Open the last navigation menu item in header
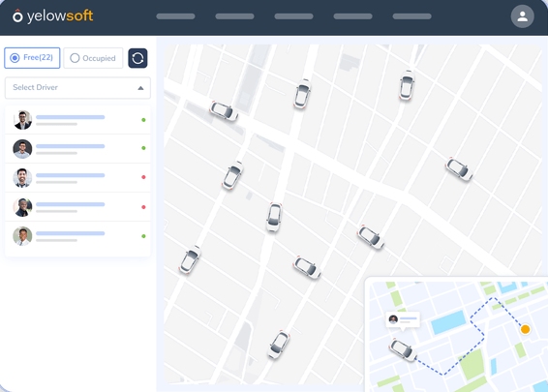The height and width of the screenshot is (392, 548). [x=411, y=16]
